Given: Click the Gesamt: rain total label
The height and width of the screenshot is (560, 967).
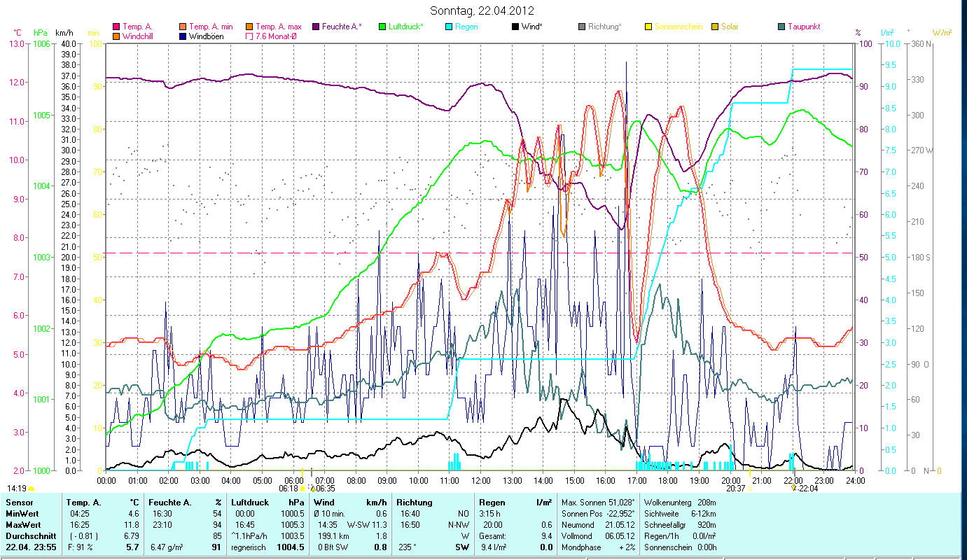Looking at the screenshot, I should coord(493,536).
